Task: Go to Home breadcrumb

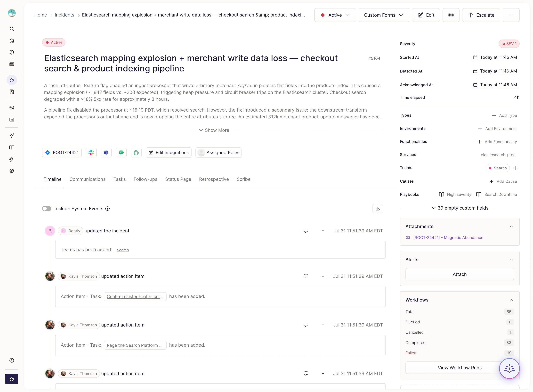Action: [40, 15]
